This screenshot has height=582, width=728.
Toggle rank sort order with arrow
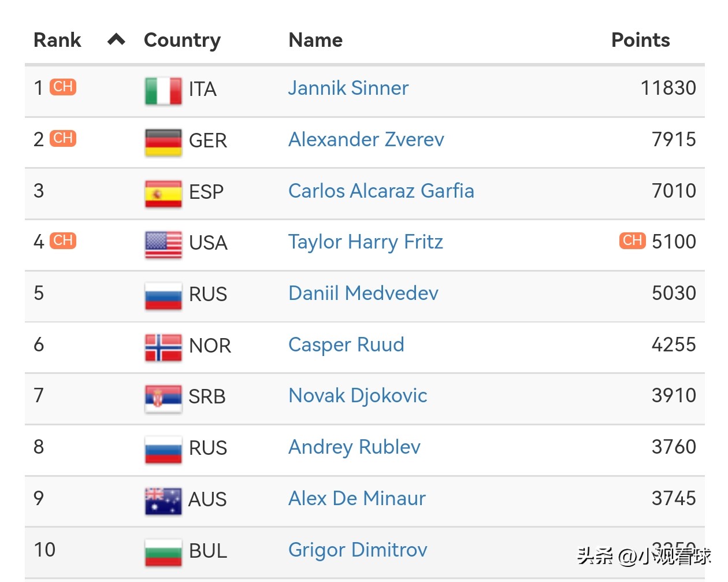116,40
